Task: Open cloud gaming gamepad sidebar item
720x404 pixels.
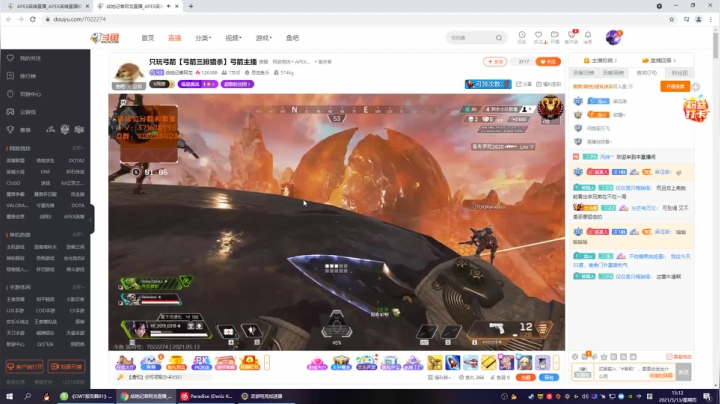Action: (28, 112)
